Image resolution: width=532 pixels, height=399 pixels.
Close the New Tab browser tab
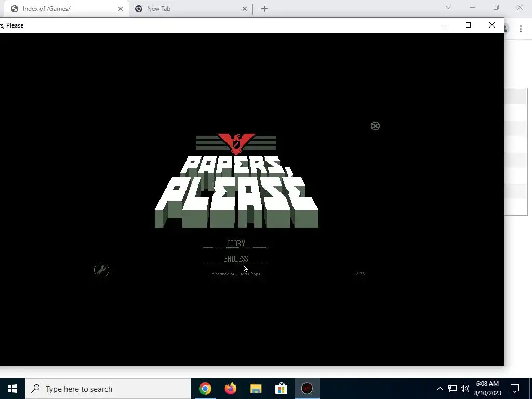245,9
